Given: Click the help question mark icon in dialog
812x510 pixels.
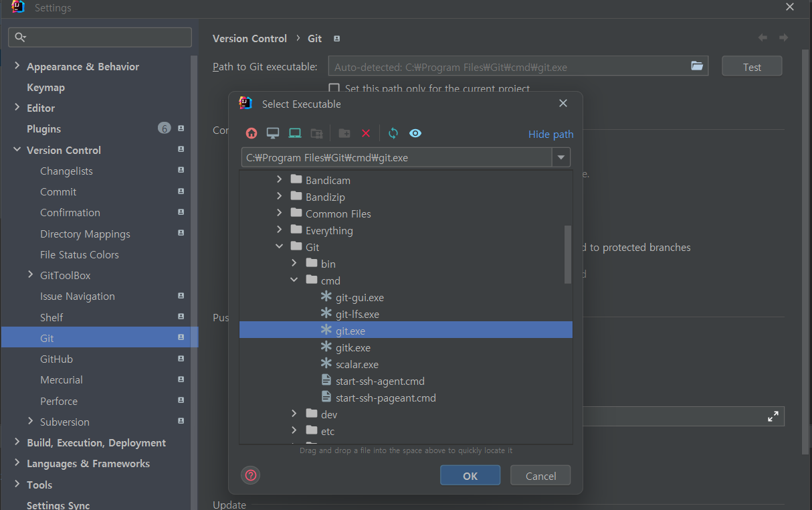Looking at the screenshot, I should (251, 475).
